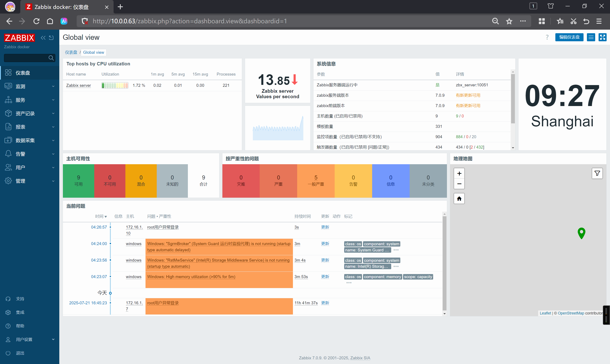Open problem 'Windows: High memory utilization'
610x364 pixels.
pos(191,277)
